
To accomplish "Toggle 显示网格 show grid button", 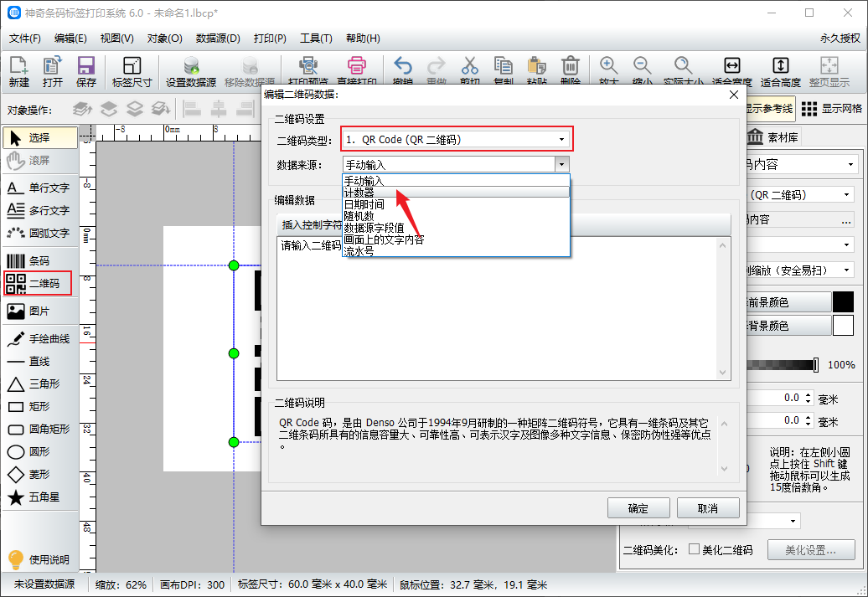I will coord(831,109).
